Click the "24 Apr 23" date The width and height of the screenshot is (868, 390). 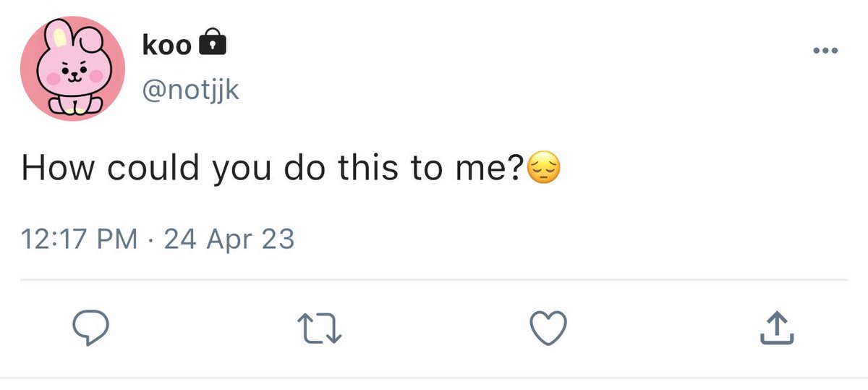click(229, 239)
